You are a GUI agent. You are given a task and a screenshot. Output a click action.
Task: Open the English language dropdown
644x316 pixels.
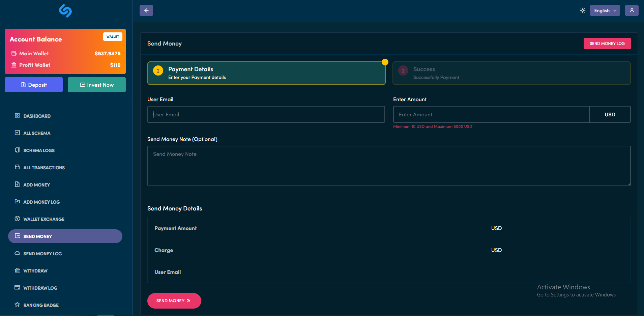[605, 10]
